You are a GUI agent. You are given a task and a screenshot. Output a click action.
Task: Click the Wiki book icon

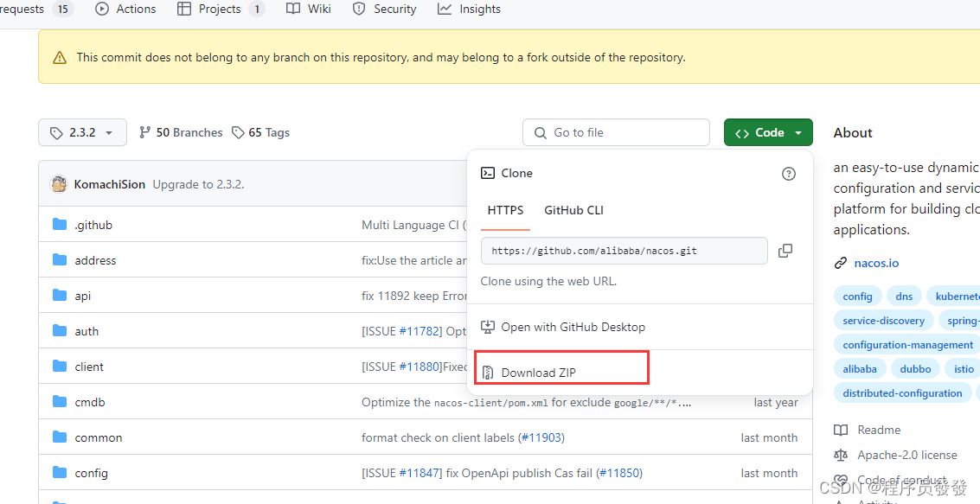click(293, 9)
